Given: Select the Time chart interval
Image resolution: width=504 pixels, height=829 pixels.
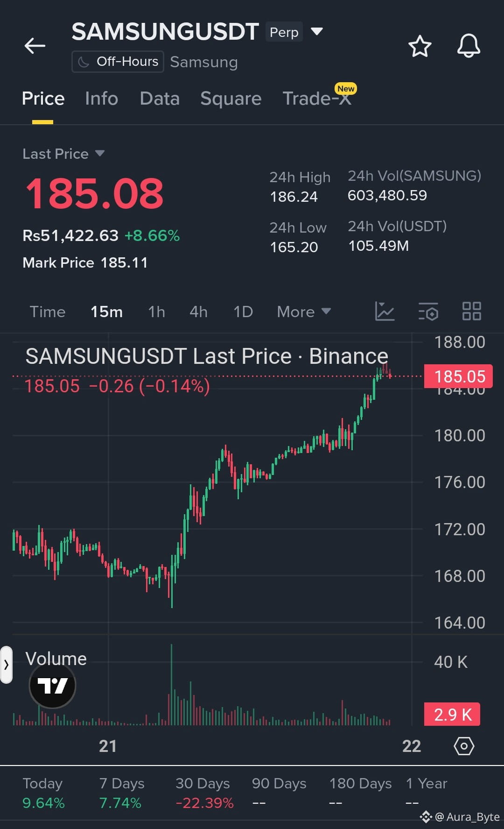Looking at the screenshot, I should point(48,312).
